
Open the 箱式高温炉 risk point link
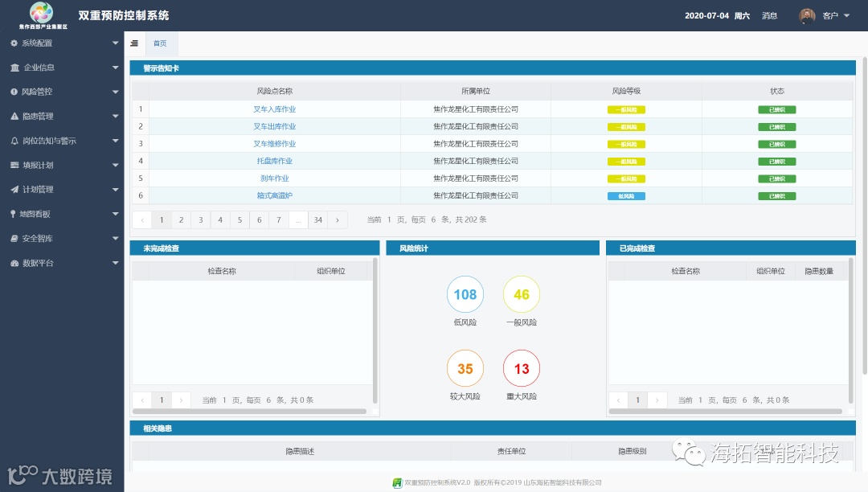(275, 196)
